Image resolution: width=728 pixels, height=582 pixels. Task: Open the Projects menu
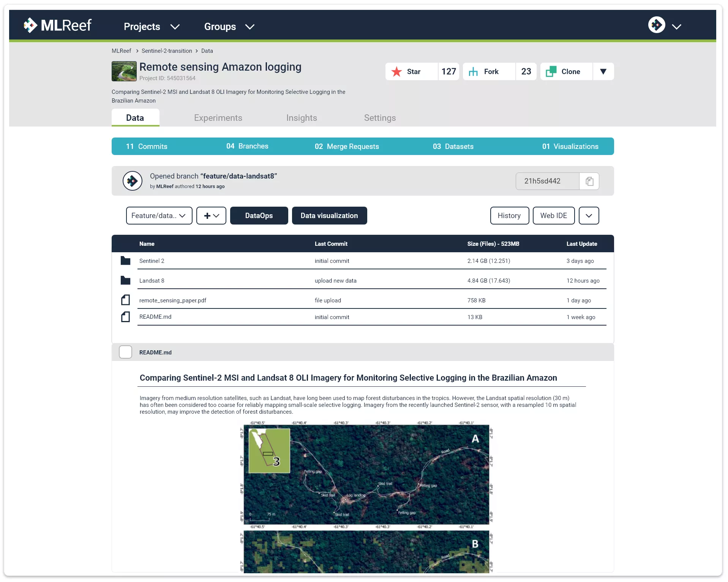pyautogui.click(x=151, y=27)
